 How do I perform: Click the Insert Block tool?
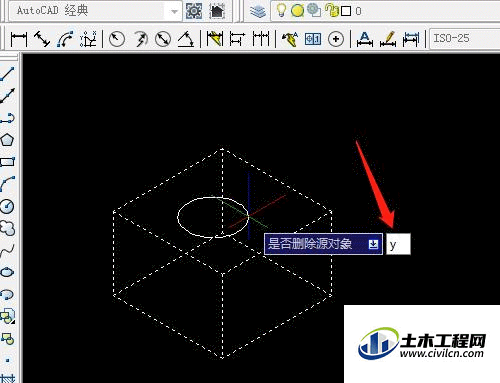[x=7, y=316]
